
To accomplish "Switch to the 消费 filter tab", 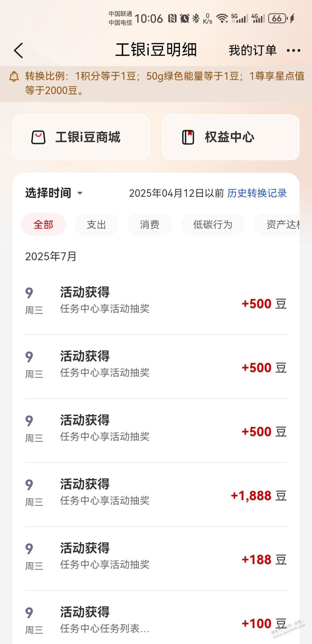I will [x=150, y=224].
